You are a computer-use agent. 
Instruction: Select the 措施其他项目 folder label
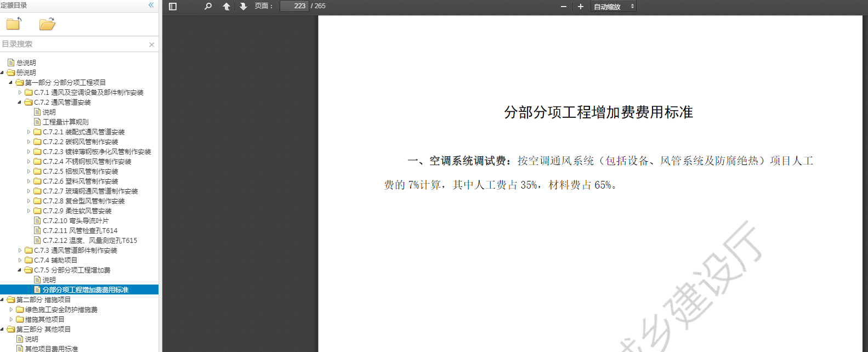44,319
